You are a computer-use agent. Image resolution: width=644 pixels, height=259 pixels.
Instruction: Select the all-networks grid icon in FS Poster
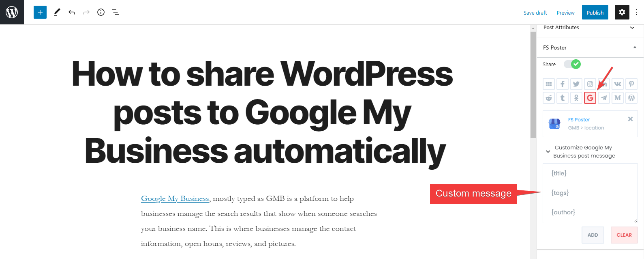[549, 84]
